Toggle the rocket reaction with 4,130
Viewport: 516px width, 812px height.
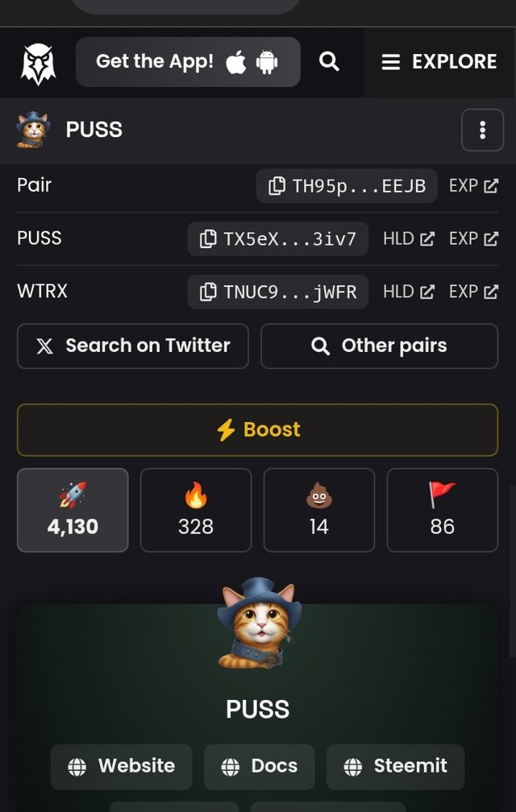(73, 510)
